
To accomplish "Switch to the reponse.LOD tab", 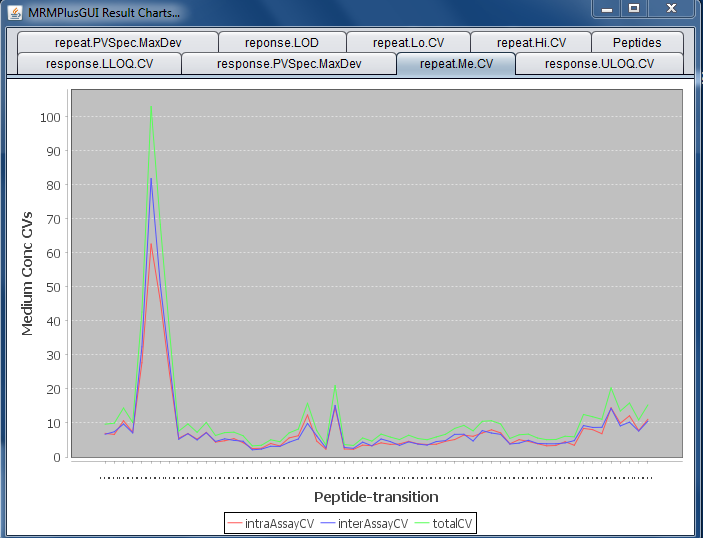I will tap(282, 43).
